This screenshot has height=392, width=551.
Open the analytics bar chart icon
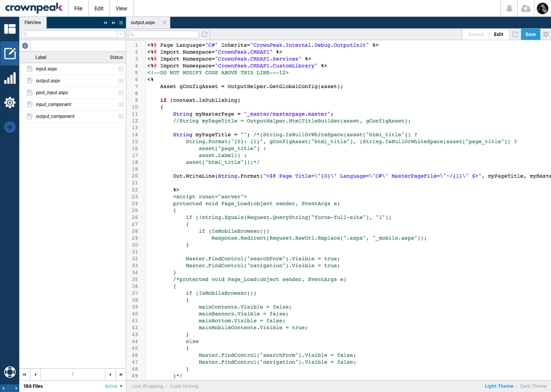pyautogui.click(x=10, y=78)
